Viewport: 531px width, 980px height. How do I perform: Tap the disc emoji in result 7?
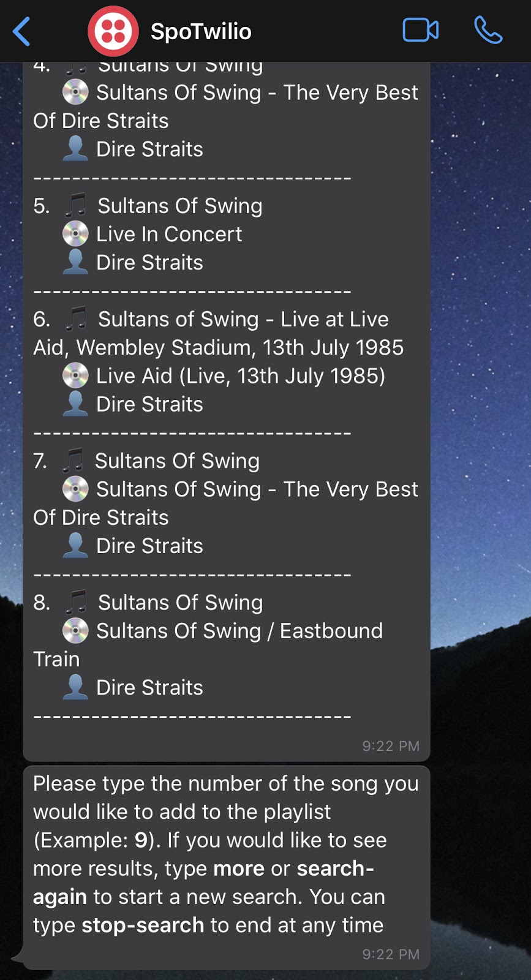pos(75,489)
